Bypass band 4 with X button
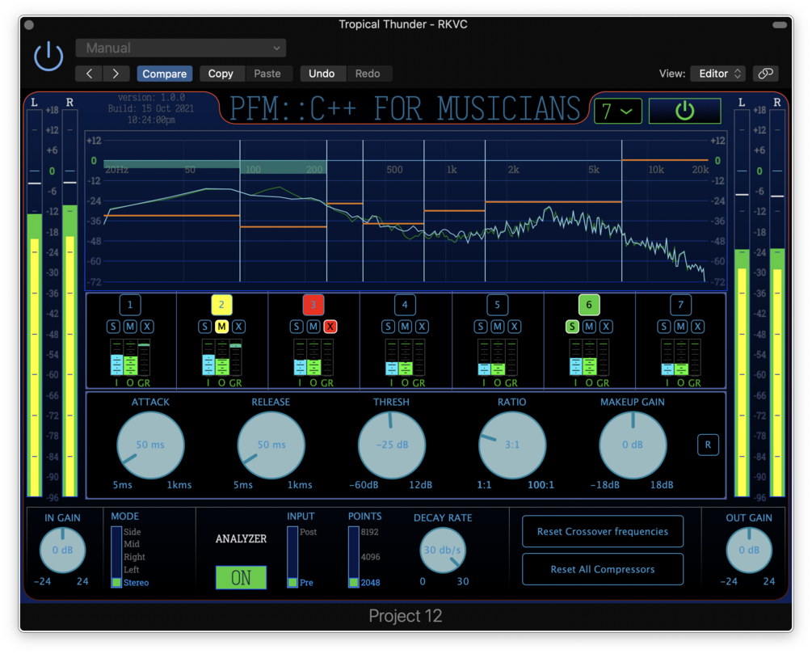812x654 pixels. point(422,327)
